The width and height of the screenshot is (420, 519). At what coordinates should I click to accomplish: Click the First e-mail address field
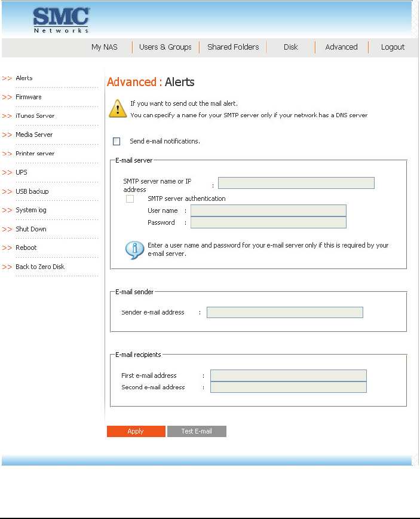click(x=289, y=375)
